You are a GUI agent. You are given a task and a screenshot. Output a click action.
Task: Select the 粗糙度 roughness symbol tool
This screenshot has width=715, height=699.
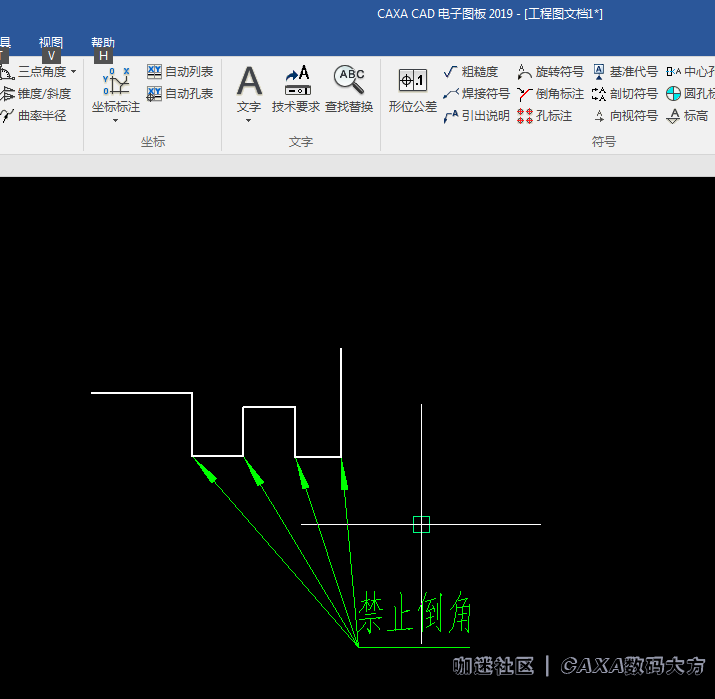pyautogui.click(x=471, y=72)
